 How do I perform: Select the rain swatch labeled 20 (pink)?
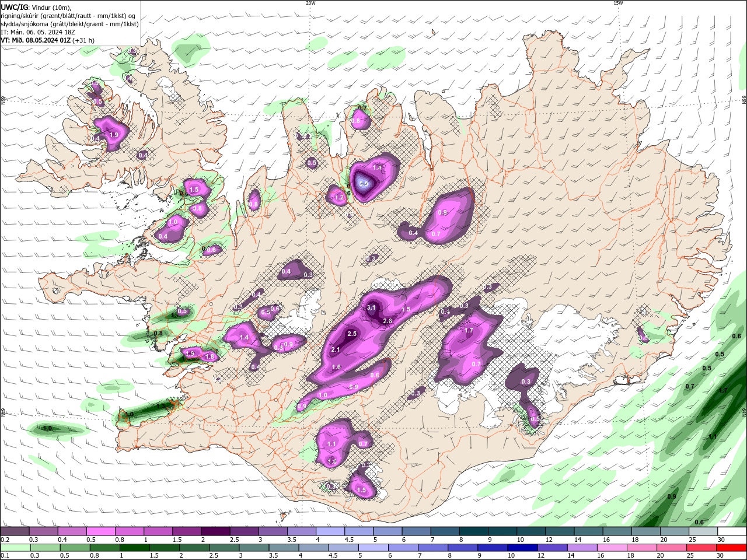click(x=672, y=548)
